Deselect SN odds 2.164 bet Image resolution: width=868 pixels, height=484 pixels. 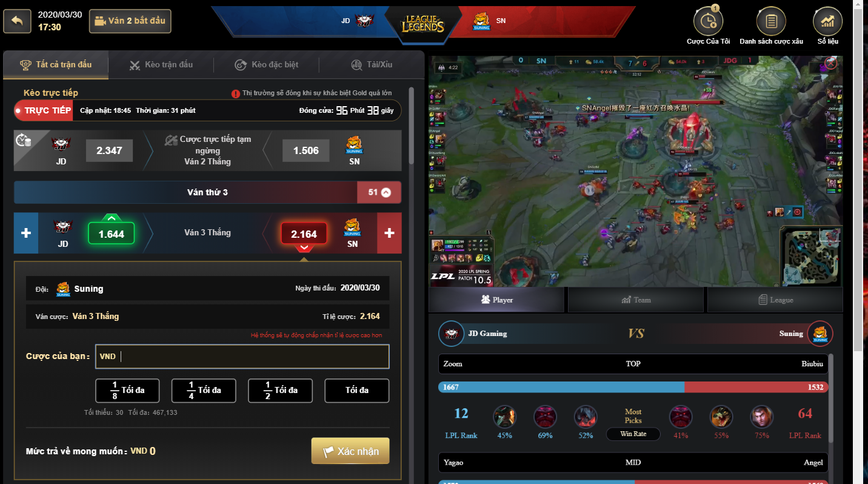pos(304,234)
